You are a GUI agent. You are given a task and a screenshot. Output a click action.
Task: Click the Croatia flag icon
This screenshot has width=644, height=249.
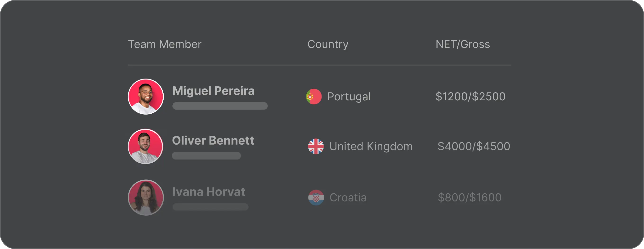tap(316, 197)
